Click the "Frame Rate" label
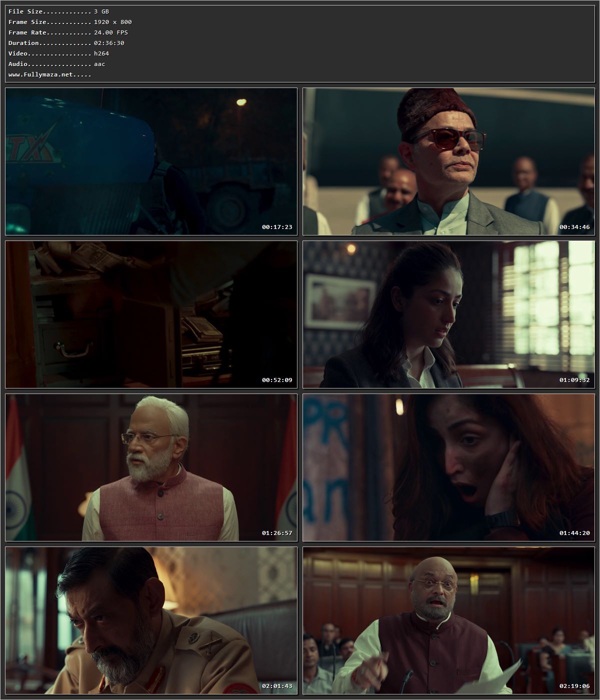 [x=27, y=32]
